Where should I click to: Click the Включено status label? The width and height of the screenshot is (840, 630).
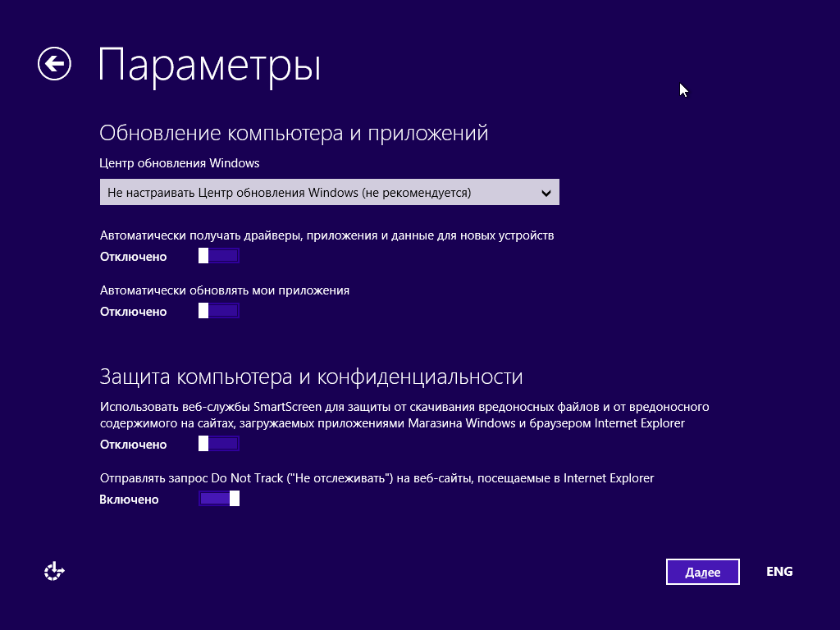pyautogui.click(x=130, y=500)
